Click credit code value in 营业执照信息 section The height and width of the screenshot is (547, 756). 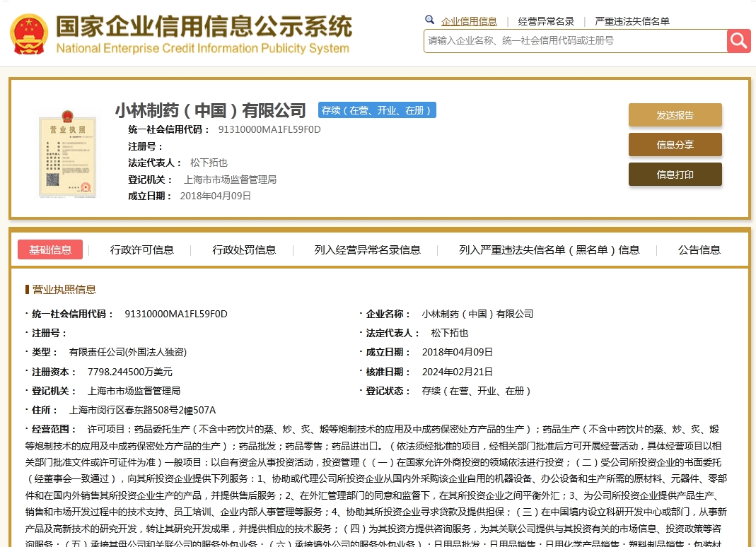tap(176, 314)
